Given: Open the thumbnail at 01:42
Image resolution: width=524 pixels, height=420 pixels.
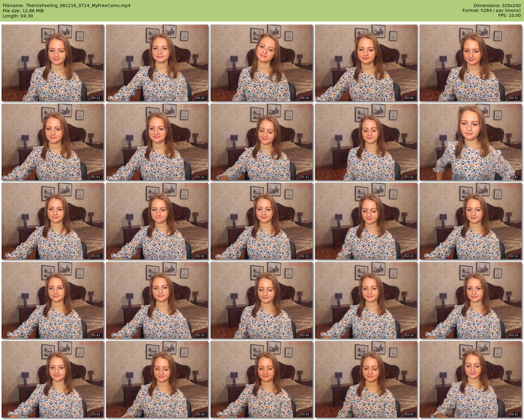Looking at the screenshot, I should tap(470, 142).
